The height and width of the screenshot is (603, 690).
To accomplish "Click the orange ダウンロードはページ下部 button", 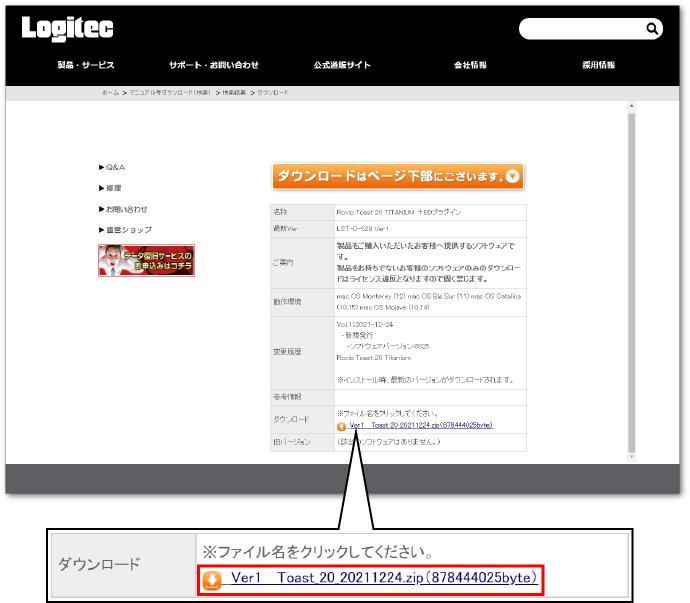I will (x=398, y=176).
